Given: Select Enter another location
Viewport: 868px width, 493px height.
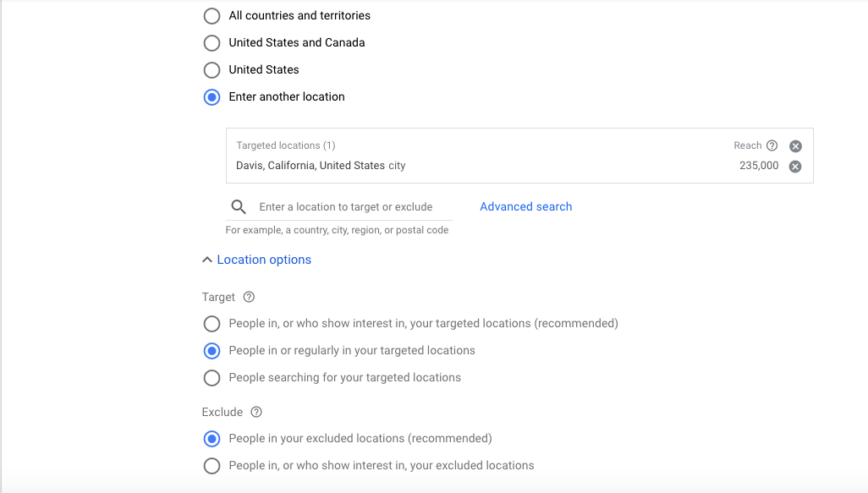Looking at the screenshot, I should [212, 96].
